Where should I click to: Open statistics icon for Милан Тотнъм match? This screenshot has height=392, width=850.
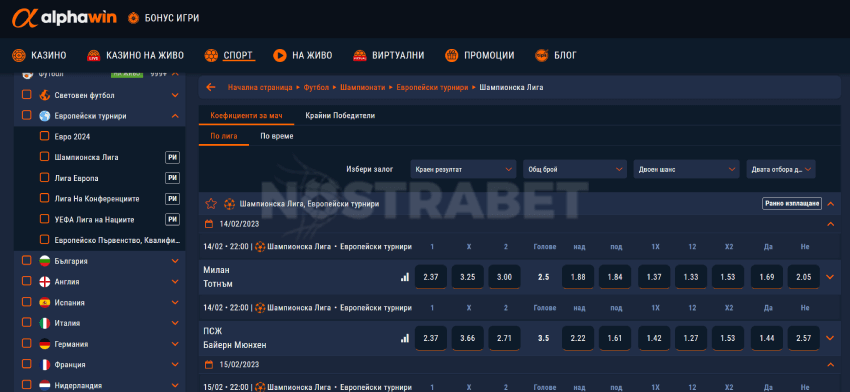point(405,277)
